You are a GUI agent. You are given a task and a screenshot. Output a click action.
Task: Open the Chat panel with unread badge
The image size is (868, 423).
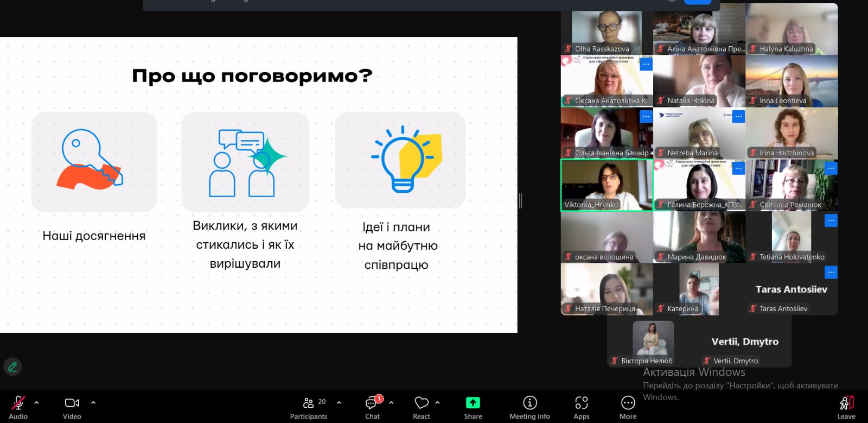373,408
